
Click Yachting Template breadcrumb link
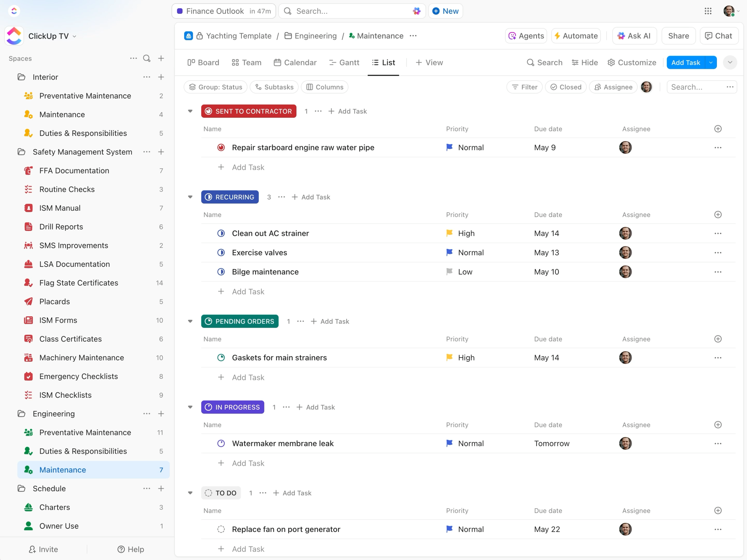[238, 36]
